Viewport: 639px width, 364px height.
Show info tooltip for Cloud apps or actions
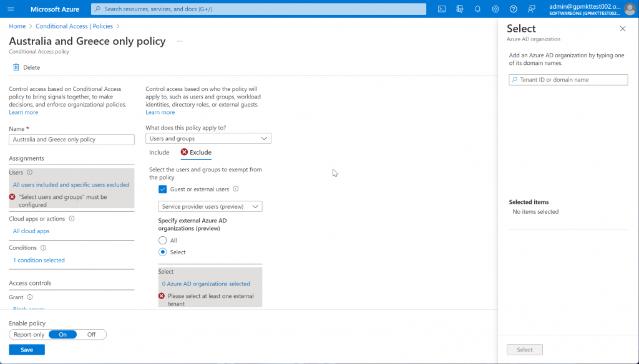tap(72, 219)
